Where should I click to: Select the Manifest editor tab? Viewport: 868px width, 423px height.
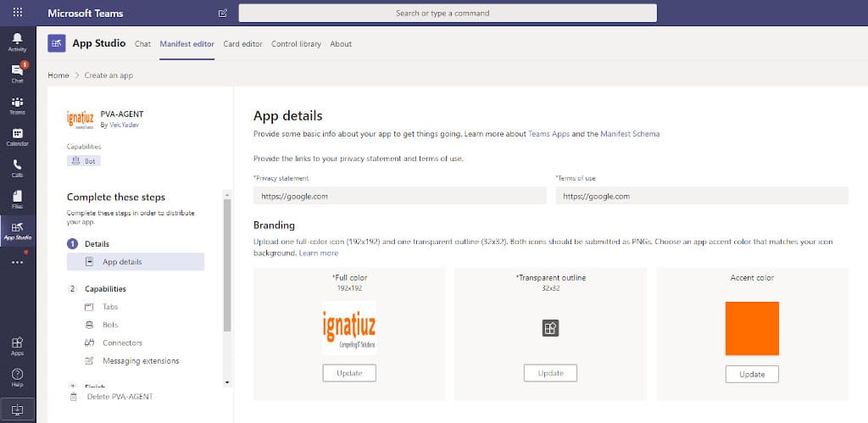187,44
